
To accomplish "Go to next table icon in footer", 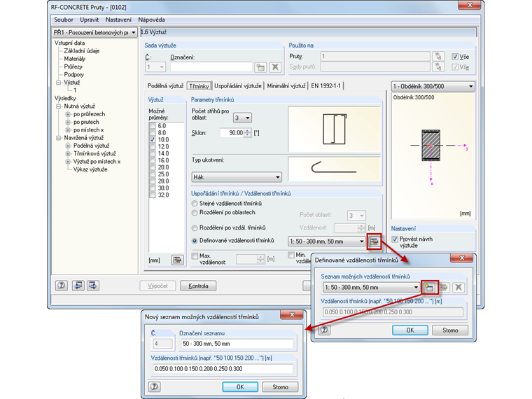I will 92,286.
